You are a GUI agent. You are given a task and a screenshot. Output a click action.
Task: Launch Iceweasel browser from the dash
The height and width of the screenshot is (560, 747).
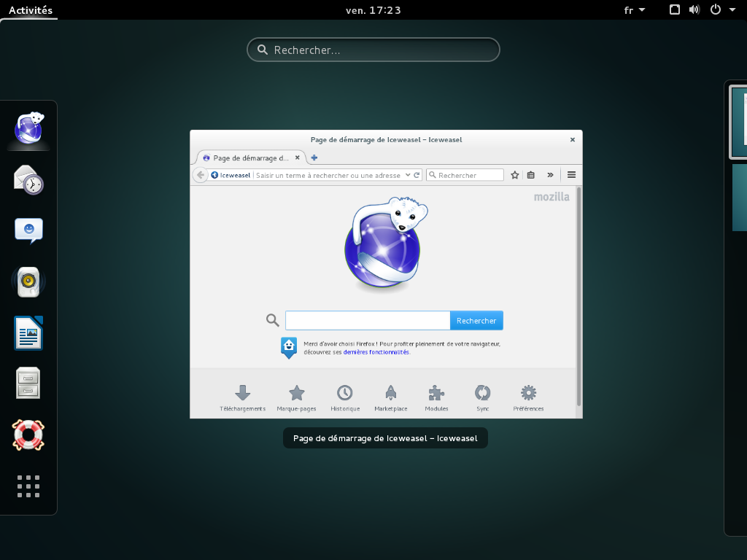point(29,128)
